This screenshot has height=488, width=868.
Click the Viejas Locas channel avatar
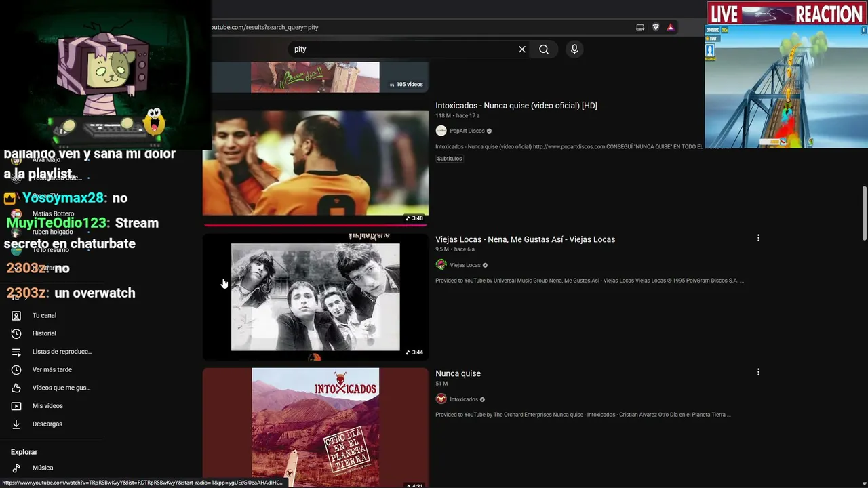[x=441, y=265]
